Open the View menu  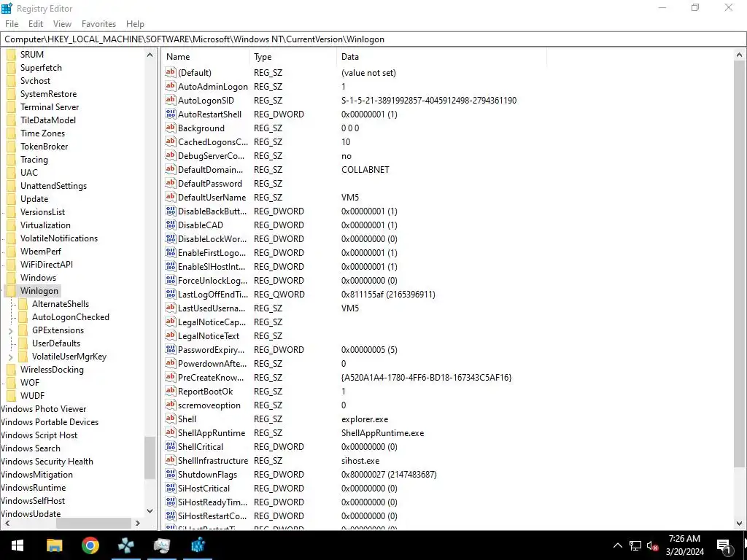(x=62, y=24)
